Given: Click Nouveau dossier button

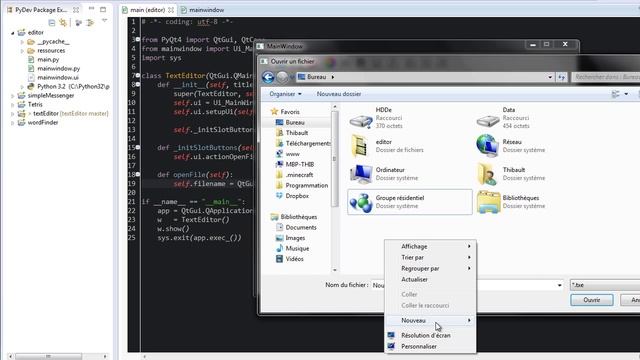Looking at the screenshot, I should [x=339, y=94].
